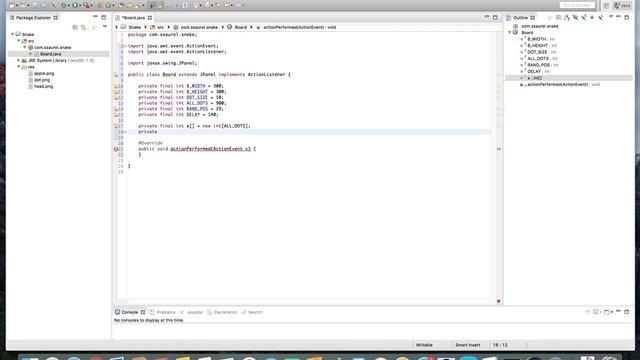Select DOT_SIZE field in Outline
Image resolution: width=640 pixels, height=360 pixels.
click(x=537, y=52)
